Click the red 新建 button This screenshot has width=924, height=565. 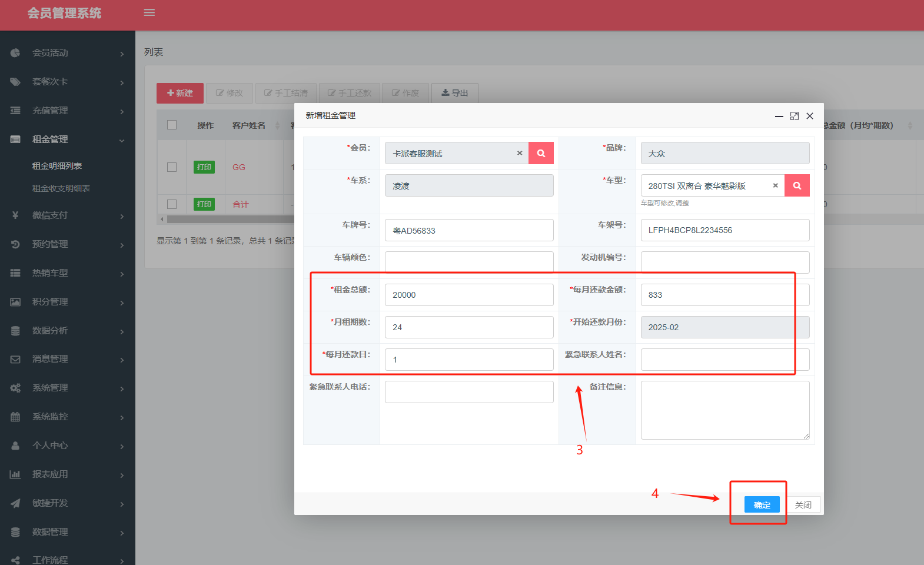click(180, 93)
